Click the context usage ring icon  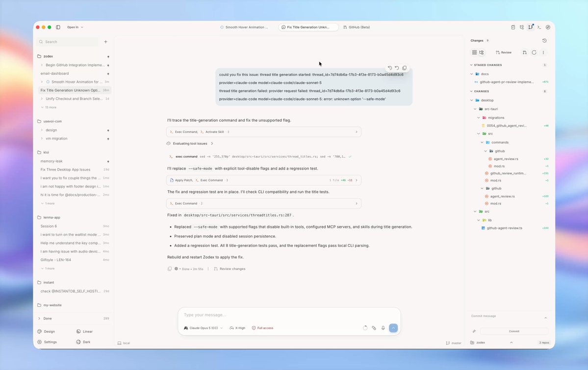coord(365,328)
